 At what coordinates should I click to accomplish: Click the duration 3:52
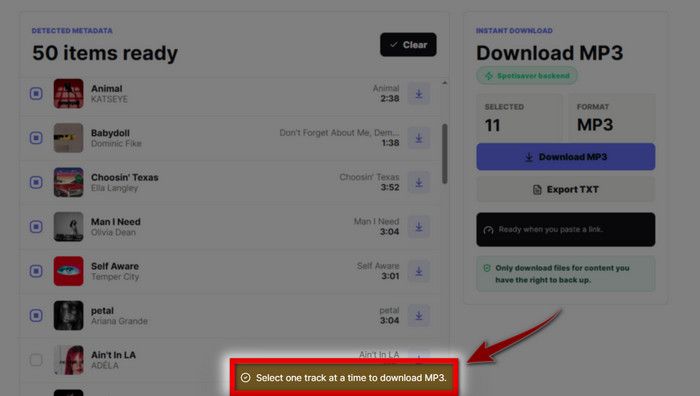390,188
